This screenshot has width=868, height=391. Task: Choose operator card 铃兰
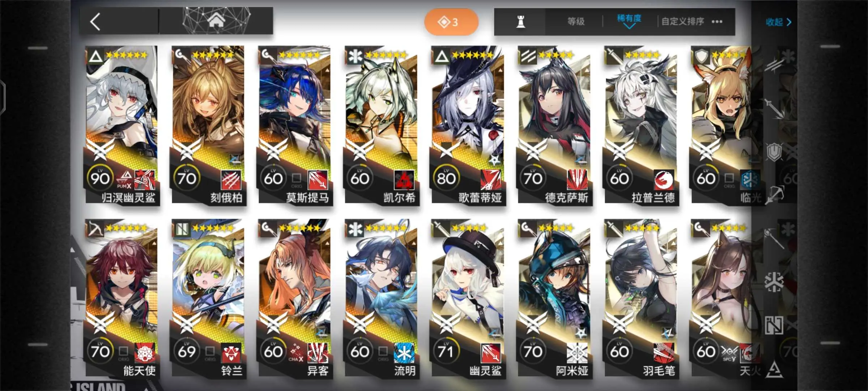coord(208,298)
